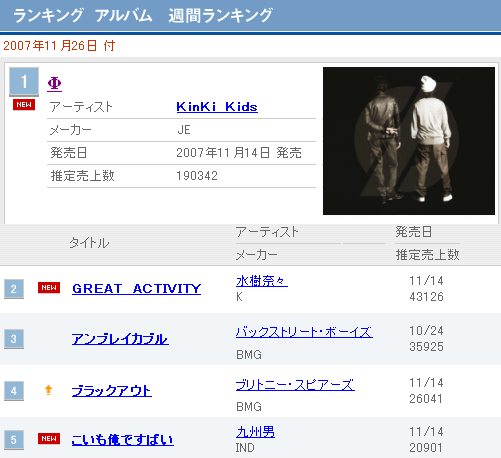This screenshot has width=501, height=458.
Task: Click the rank 1 number badge
Action: click(24, 82)
